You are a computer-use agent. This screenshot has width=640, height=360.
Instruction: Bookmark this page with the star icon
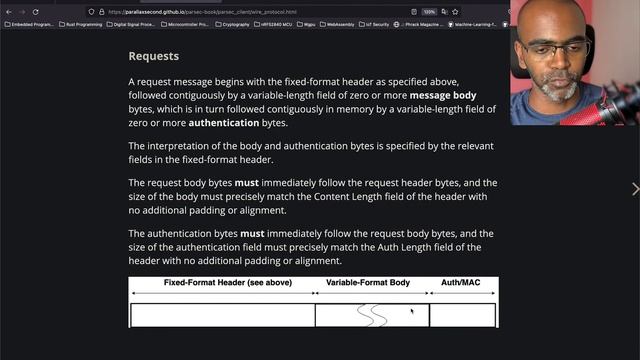click(455, 12)
